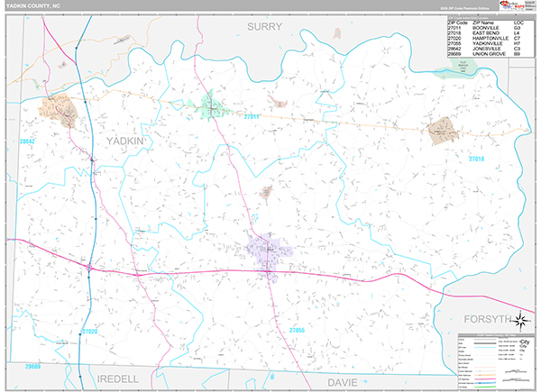The width and height of the screenshot is (541, 392).
Task: Select JONESVILLE in the ZIP index table
Action: point(487,49)
